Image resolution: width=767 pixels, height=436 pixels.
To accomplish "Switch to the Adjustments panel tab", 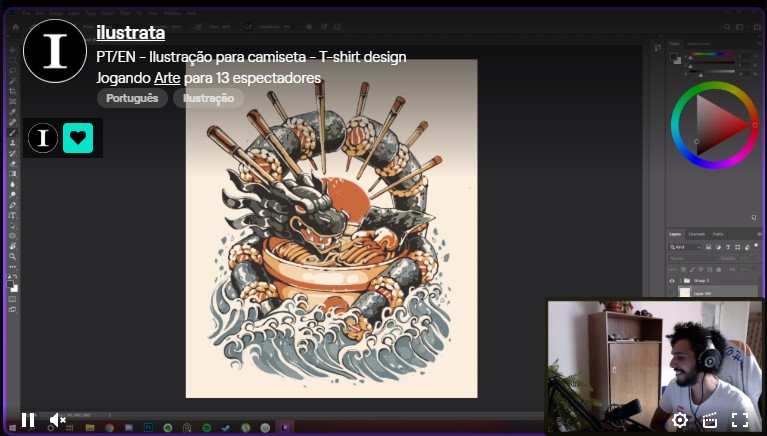I will tap(699, 44).
